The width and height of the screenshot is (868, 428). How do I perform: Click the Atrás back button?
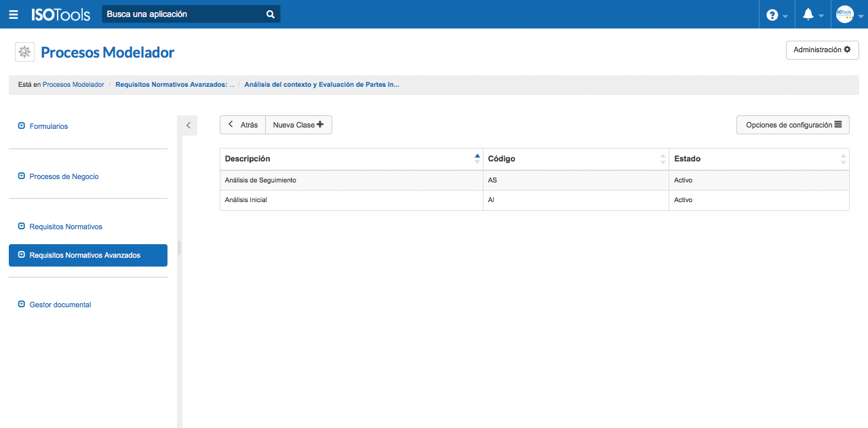coord(243,125)
